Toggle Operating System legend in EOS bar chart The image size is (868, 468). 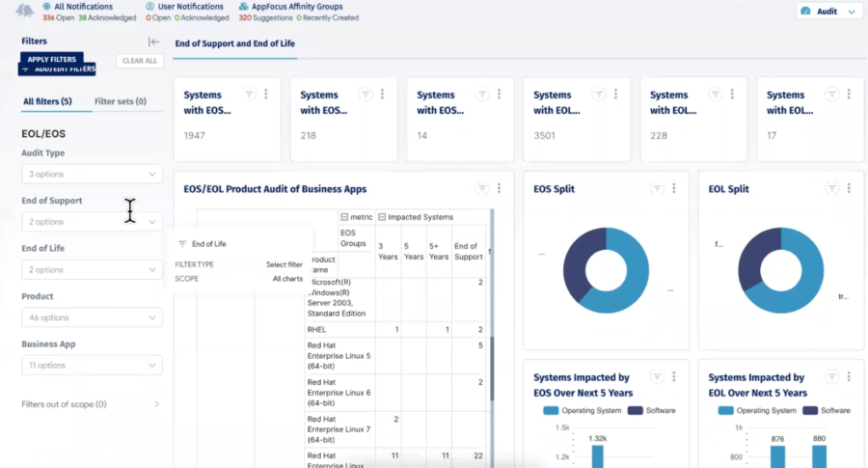[x=551, y=410]
